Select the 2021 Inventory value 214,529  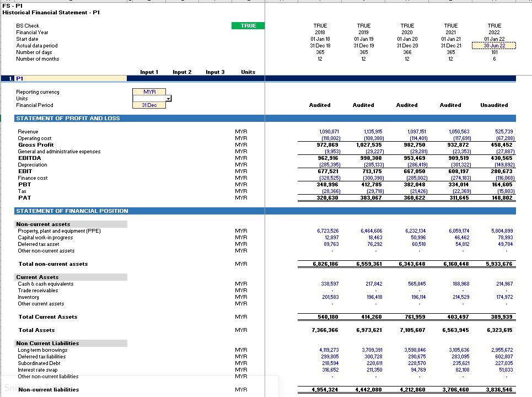[x=461, y=297]
